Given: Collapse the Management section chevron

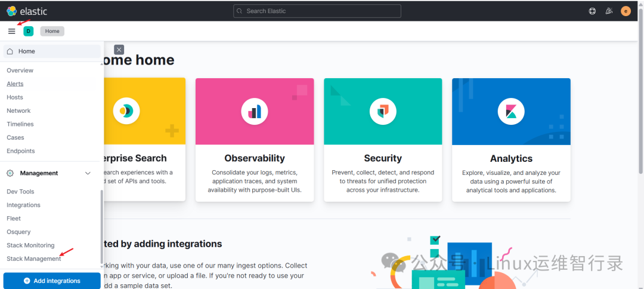Looking at the screenshot, I should click(x=88, y=174).
